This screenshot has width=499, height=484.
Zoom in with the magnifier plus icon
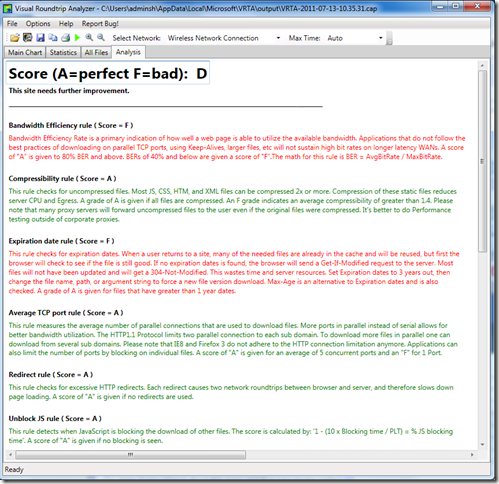(89, 38)
